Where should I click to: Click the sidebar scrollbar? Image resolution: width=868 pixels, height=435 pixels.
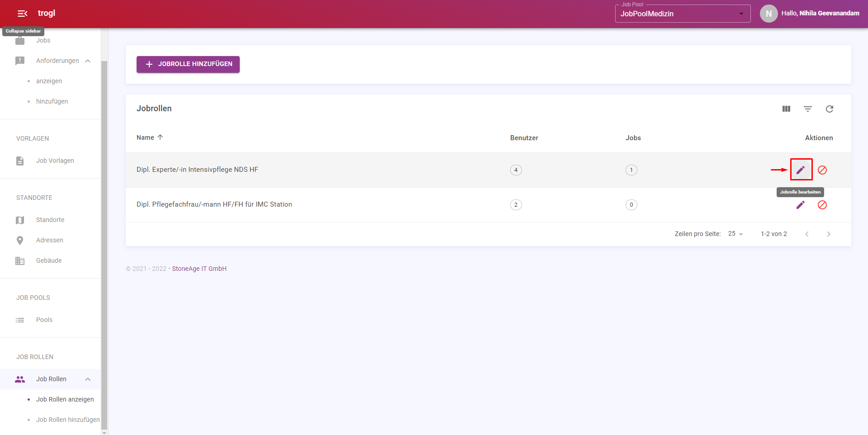point(104,244)
